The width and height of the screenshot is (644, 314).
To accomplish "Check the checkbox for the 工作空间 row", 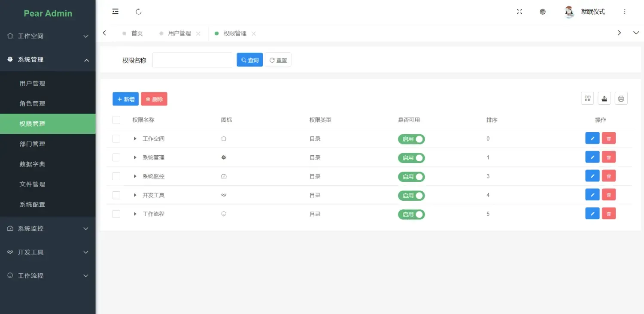I will pos(116,139).
